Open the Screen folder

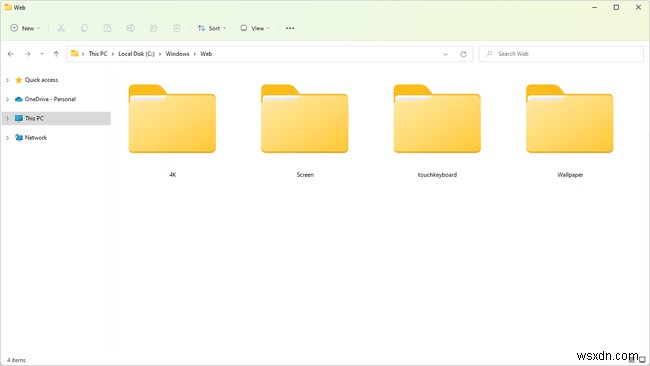pos(305,119)
